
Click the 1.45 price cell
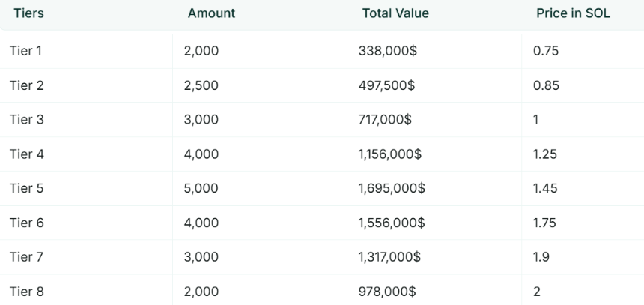coord(545,188)
